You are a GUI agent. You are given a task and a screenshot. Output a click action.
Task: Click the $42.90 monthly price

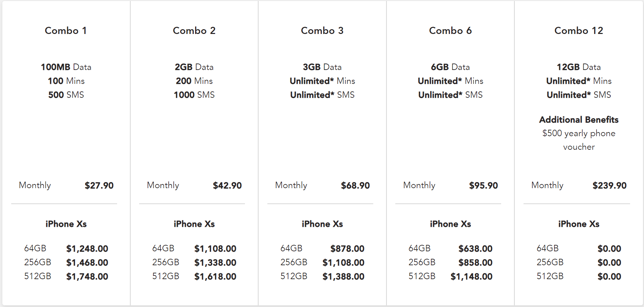pyautogui.click(x=227, y=185)
